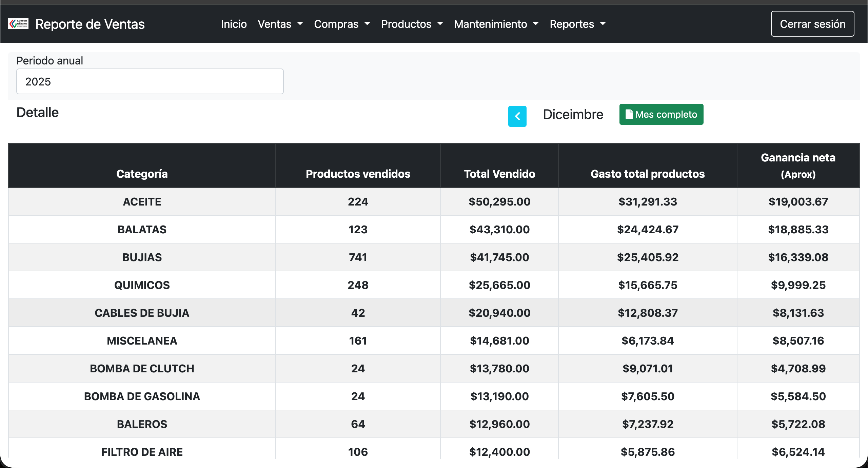This screenshot has height=468, width=868.
Task: Click the green Mes completo button
Action: click(x=661, y=114)
